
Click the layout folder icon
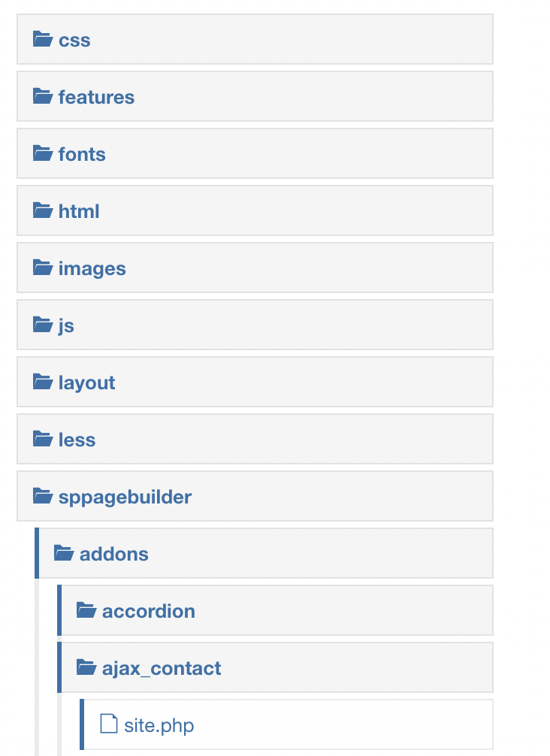pos(43,382)
